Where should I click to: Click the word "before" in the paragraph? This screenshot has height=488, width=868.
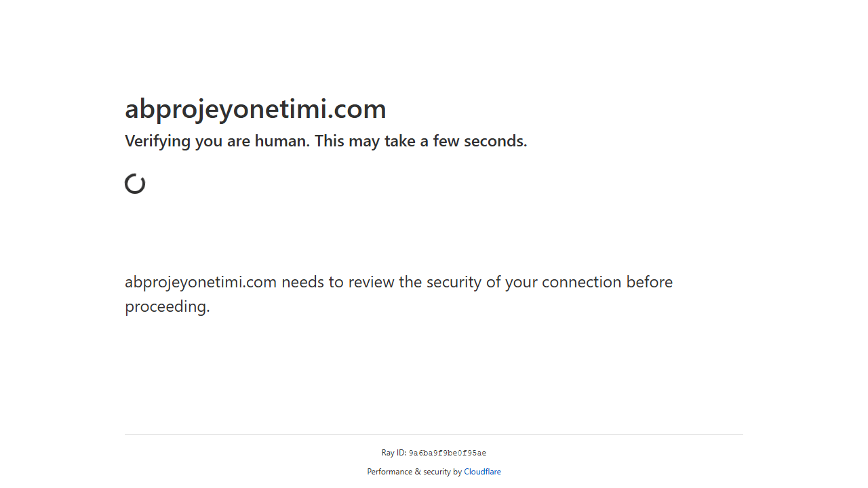649,282
